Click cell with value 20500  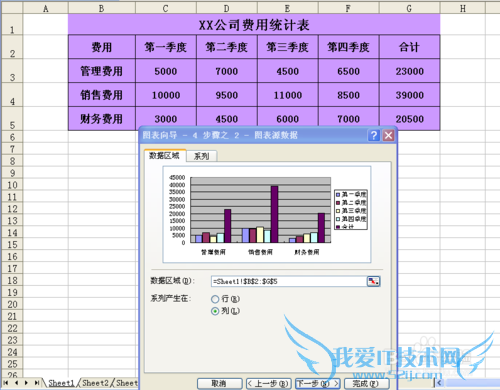409,119
